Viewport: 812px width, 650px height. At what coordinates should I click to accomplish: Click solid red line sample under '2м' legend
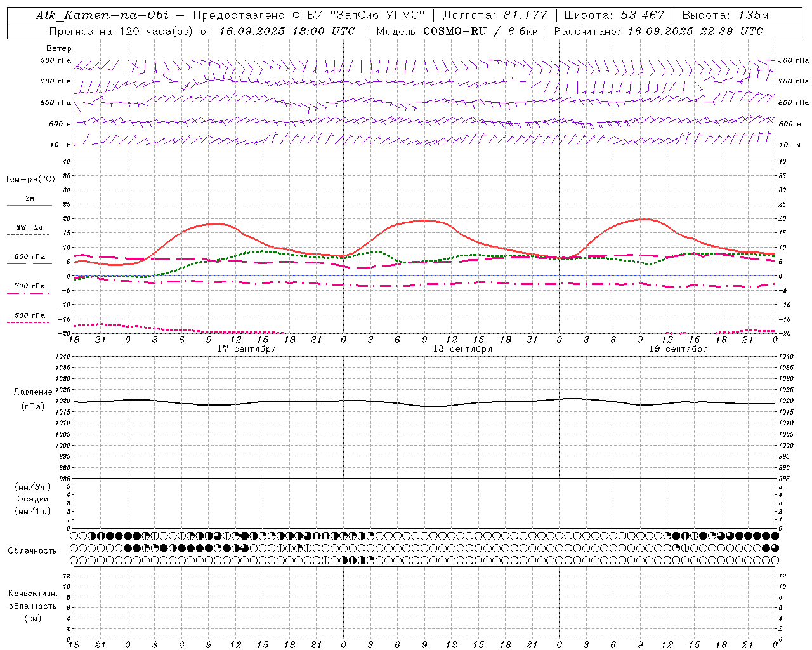point(29,206)
